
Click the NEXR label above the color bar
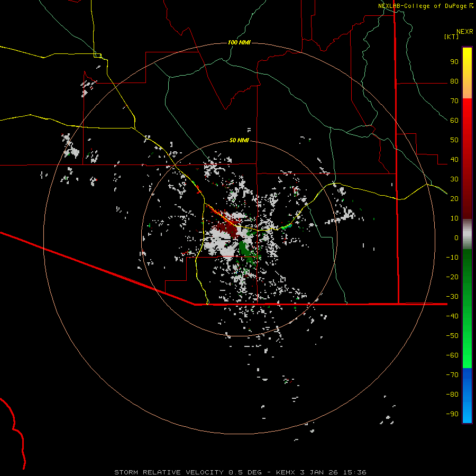click(464, 32)
